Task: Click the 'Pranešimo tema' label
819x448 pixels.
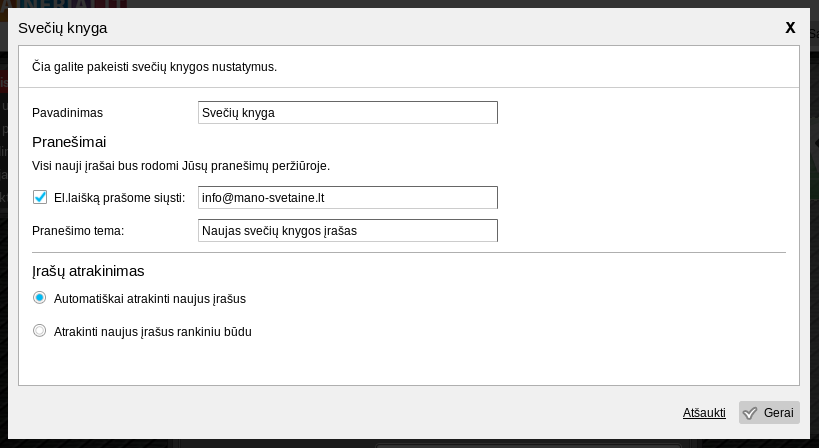Action: [x=78, y=231]
